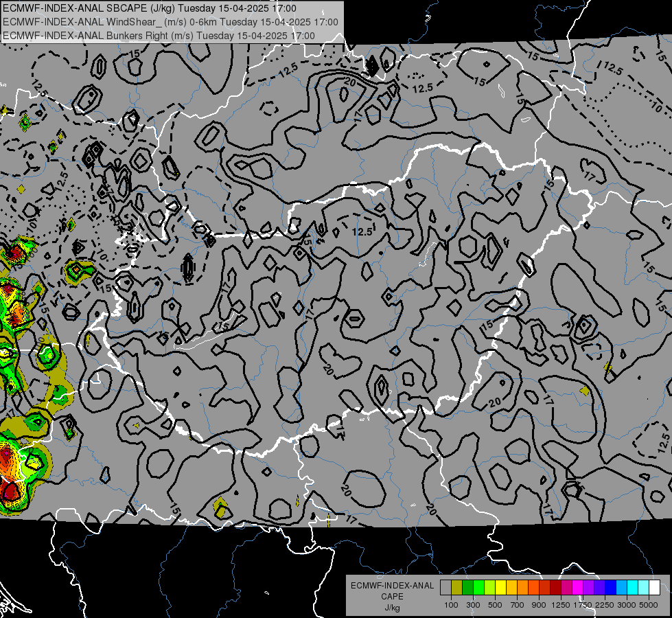Viewport: 672px width, 618px height.
Task: Click the legend value '900'
Action: [x=539, y=605]
